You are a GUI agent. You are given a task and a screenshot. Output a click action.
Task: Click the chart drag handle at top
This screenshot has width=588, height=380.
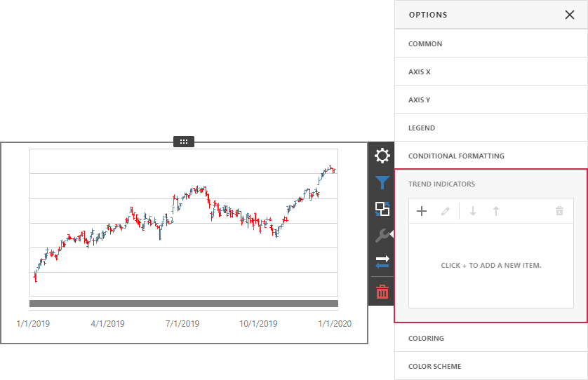point(183,142)
